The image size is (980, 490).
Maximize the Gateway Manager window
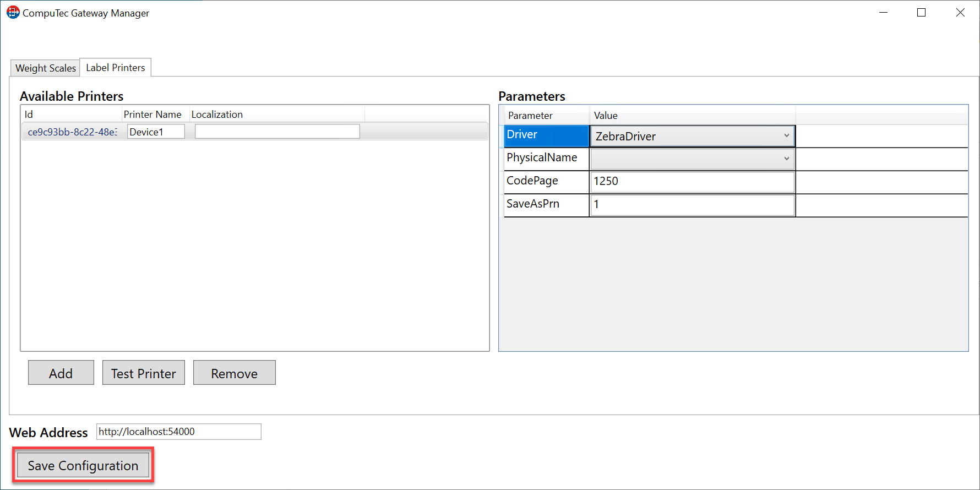click(x=922, y=13)
